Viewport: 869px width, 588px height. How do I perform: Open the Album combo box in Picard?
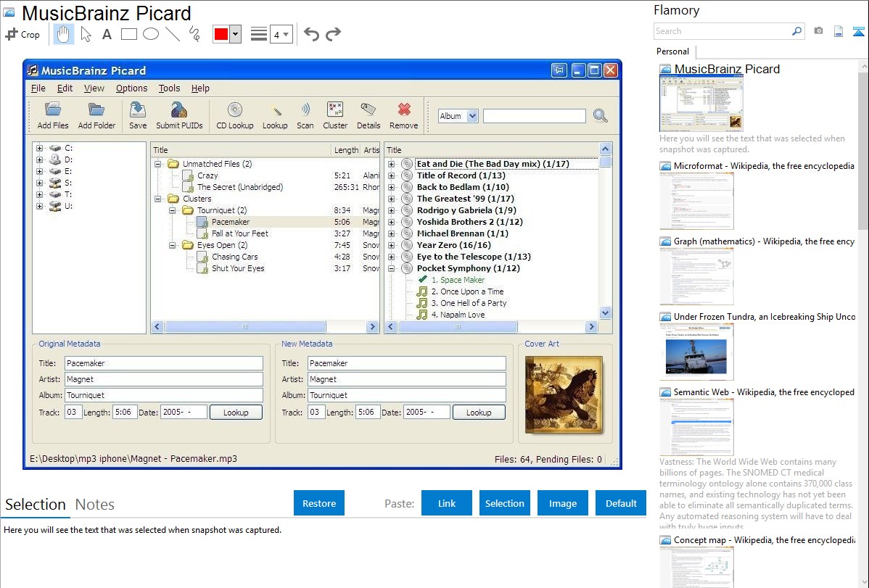coord(458,116)
